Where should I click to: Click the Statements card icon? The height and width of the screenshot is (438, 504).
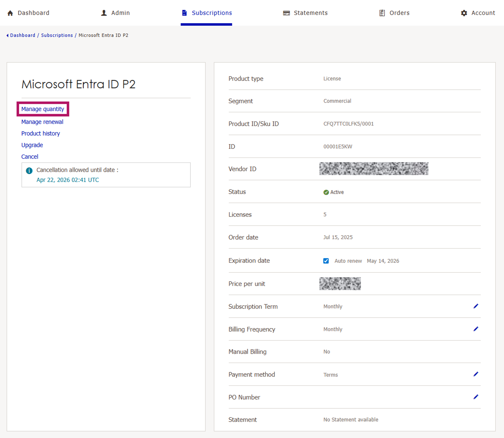click(286, 13)
